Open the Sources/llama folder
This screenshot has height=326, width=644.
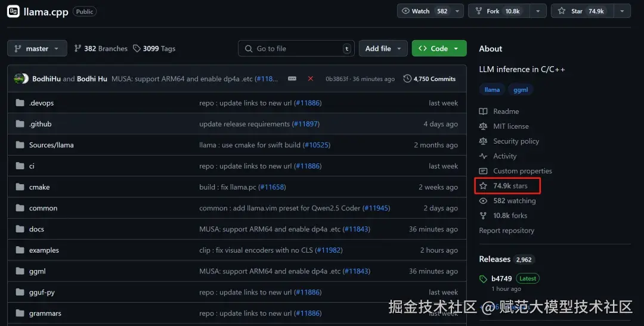coord(51,145)
